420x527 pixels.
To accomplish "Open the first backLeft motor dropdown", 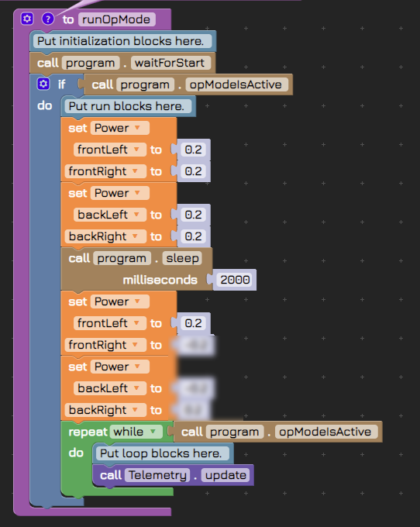I will [x=109, y=215].
